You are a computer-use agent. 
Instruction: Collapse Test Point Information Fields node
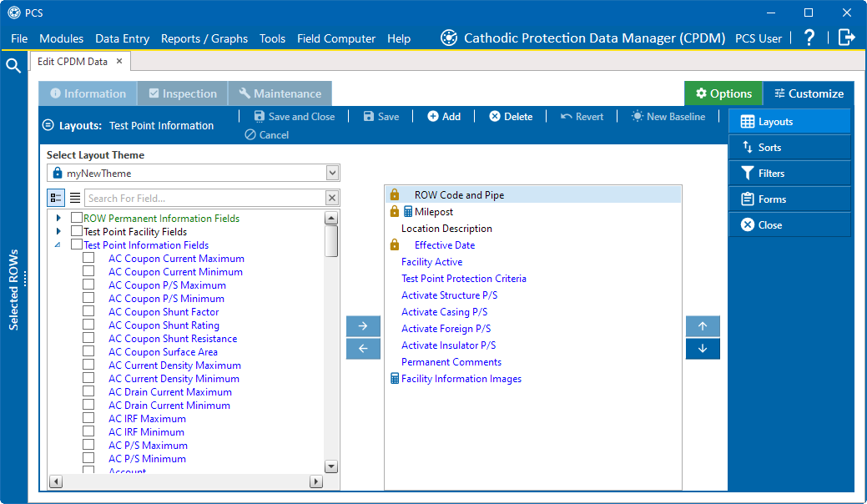[58, 244]
